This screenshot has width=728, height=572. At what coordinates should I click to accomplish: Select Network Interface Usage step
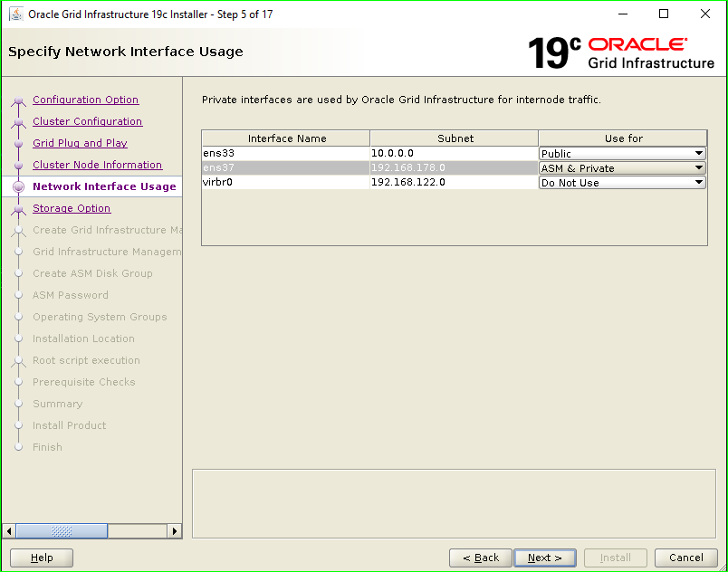[x=104, y=186]
